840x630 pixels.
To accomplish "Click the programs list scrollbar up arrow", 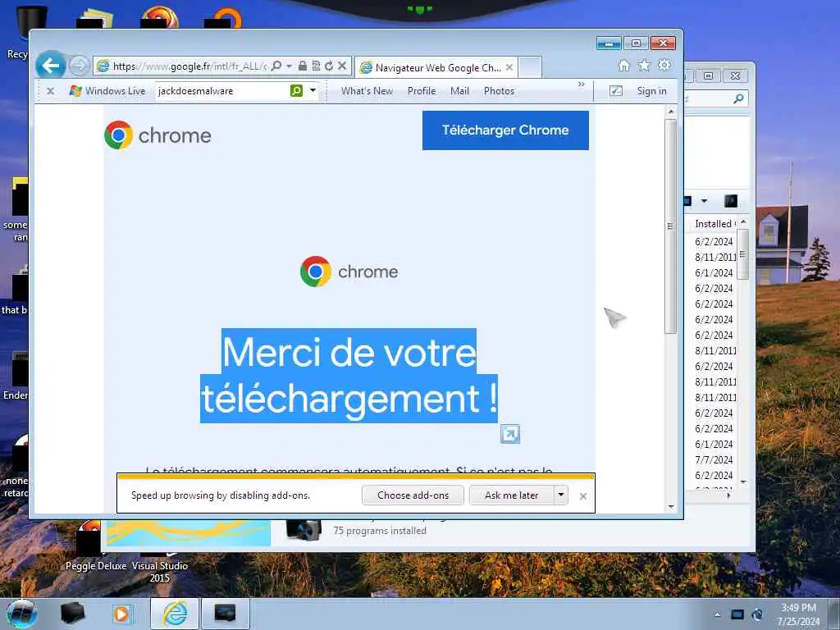I will (743, 221).
